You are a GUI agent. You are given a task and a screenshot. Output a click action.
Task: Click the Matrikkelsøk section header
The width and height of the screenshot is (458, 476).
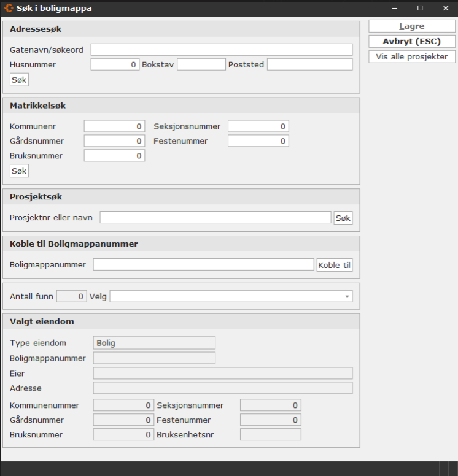click(x=181, y=106)
